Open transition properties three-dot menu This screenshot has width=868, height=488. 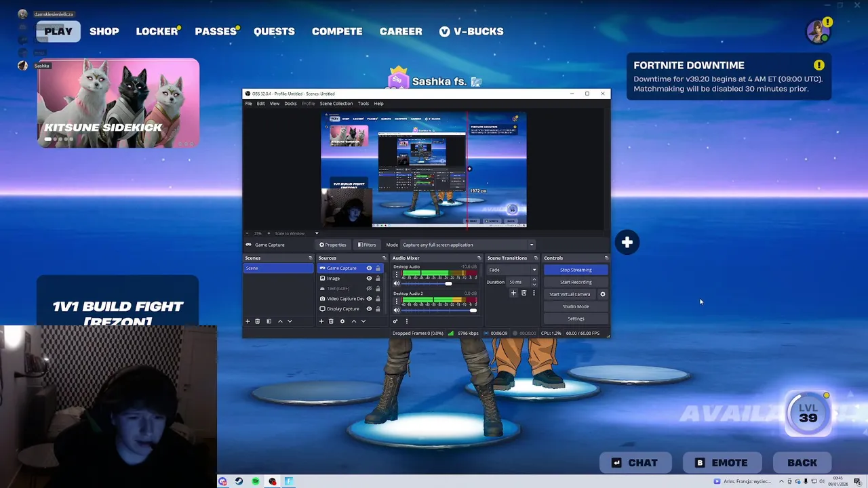click(x=534, y=293)
